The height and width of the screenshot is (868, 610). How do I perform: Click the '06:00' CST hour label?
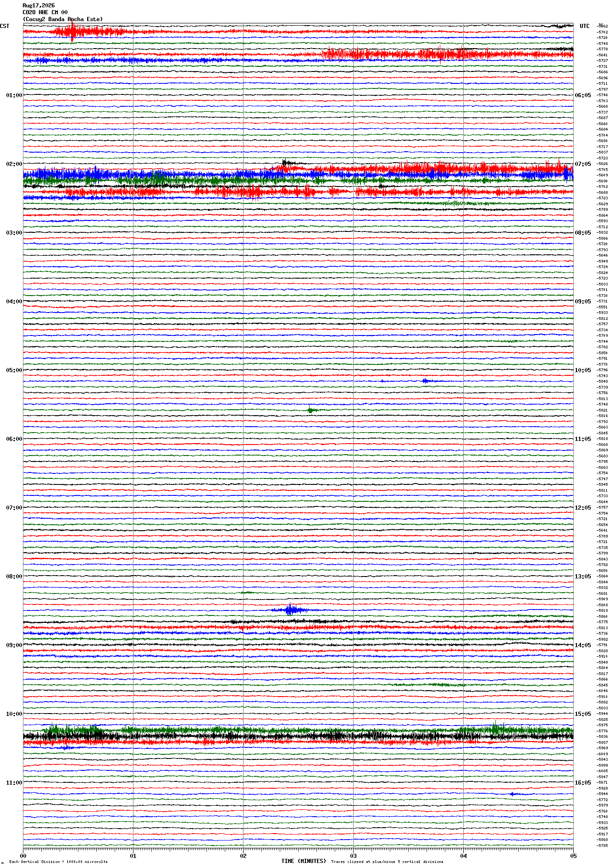pos(14,439)
